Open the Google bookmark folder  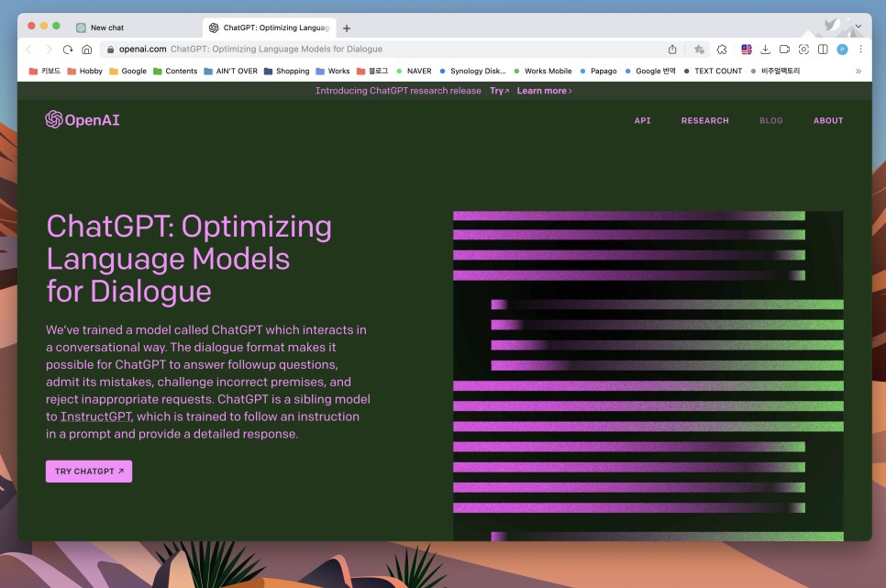click(127, 72)
